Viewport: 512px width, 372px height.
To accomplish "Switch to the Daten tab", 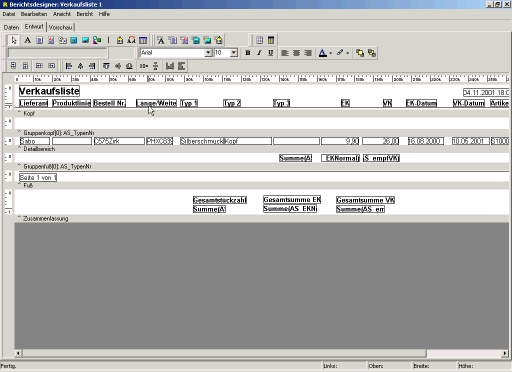I will pos(11,27).
